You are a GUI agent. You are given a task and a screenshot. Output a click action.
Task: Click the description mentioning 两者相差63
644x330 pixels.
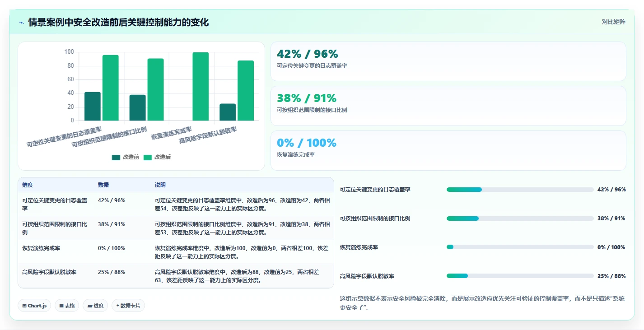(238, 276)
